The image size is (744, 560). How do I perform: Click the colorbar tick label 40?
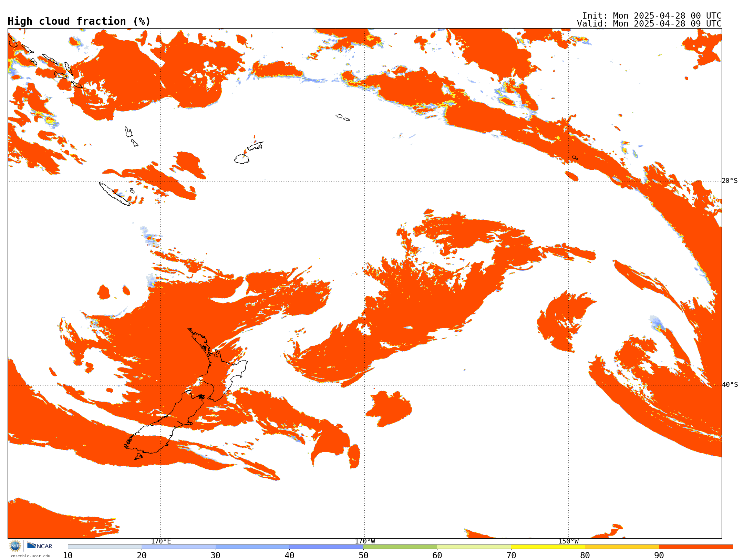(x=289, y=556)
